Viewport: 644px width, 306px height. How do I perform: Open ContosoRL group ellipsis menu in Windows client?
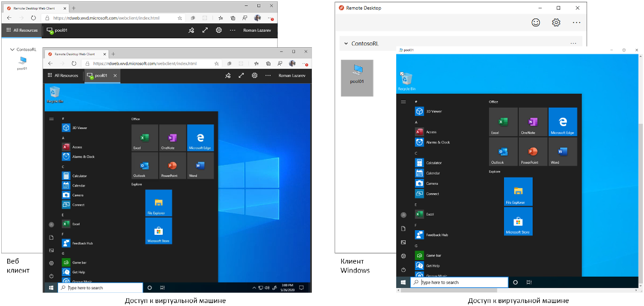coord(573,44)
